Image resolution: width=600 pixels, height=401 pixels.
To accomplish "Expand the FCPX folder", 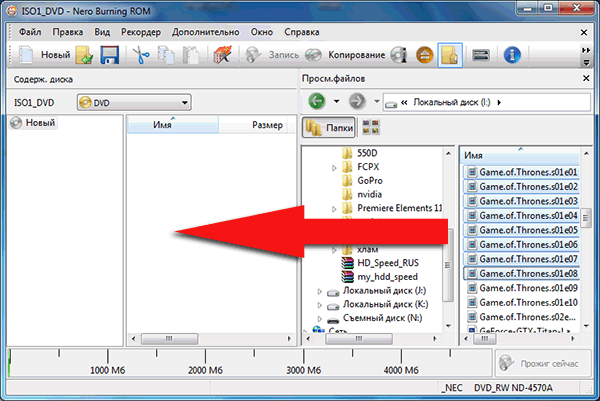I will coord(334,168).
